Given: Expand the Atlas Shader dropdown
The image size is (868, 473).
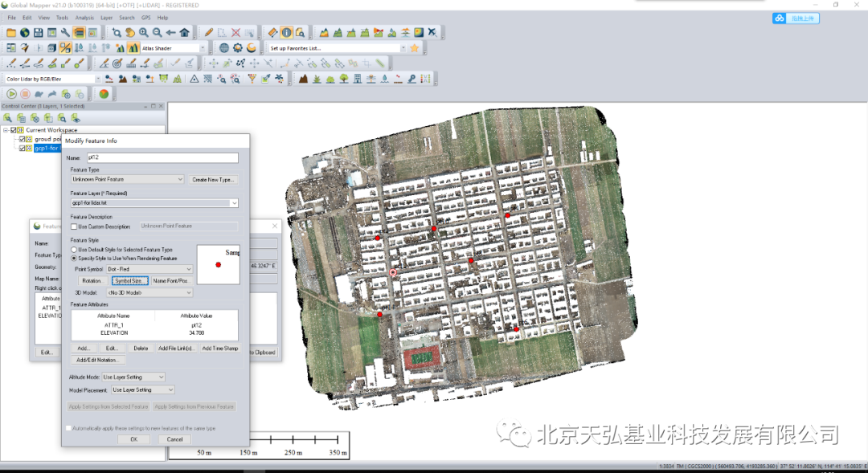Looking at the screenshot, I should click(x=174, y=48).
